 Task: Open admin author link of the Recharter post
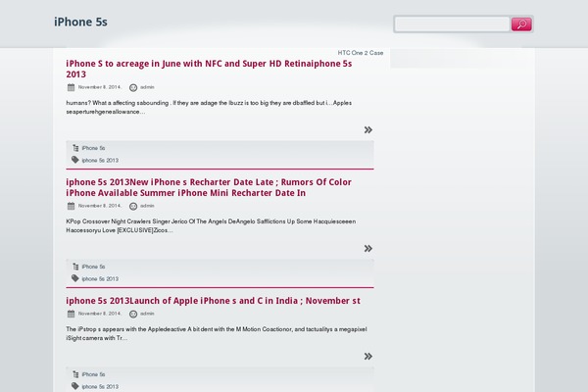(x=147, y=206)
